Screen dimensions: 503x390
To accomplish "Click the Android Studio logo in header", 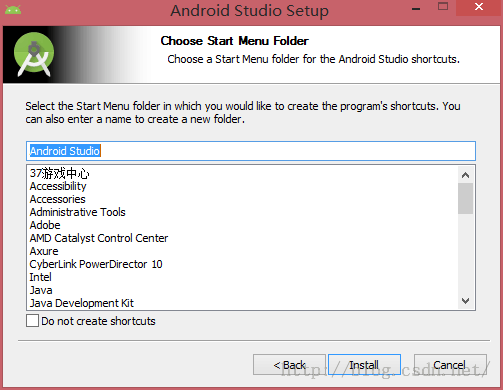I will [x=34, y=54].
